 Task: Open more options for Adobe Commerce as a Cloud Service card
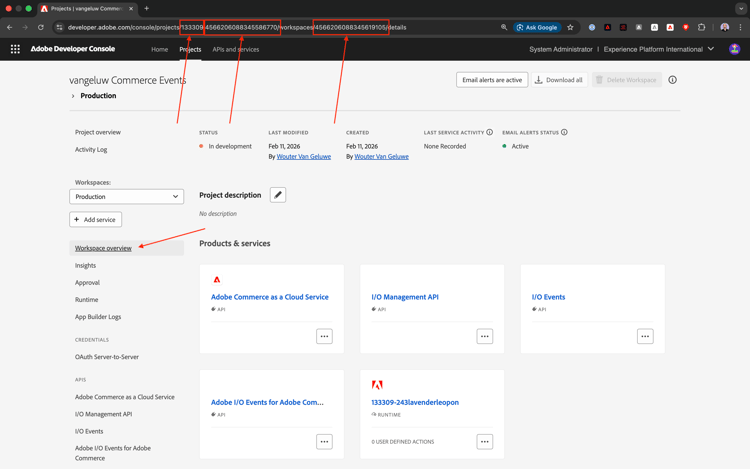tap(324, 336)
